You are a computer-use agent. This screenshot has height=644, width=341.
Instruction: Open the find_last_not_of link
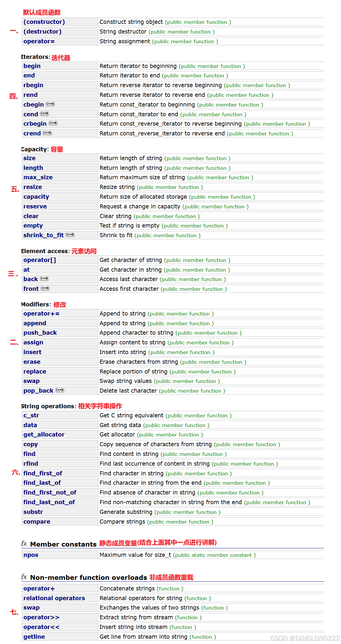point(49,502)
